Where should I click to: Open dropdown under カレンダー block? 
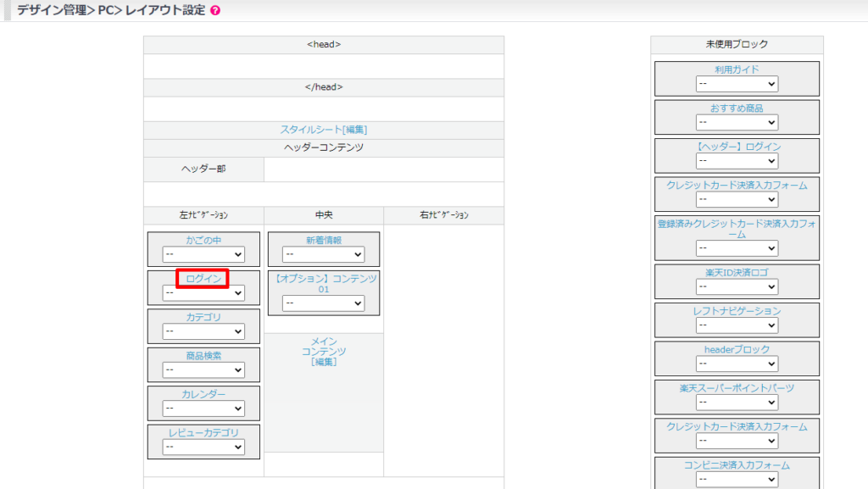coord(203,408)
